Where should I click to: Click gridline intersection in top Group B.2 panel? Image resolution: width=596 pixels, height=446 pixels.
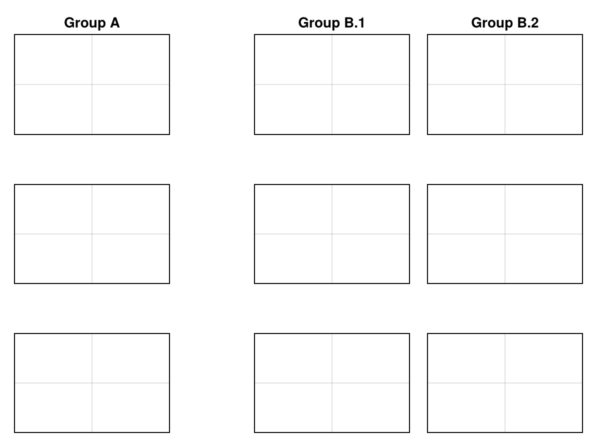point(505,84)
